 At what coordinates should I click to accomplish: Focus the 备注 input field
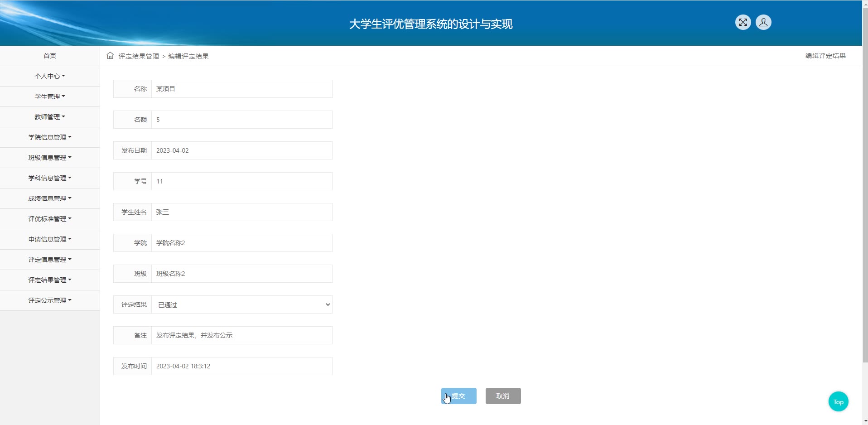242,335
